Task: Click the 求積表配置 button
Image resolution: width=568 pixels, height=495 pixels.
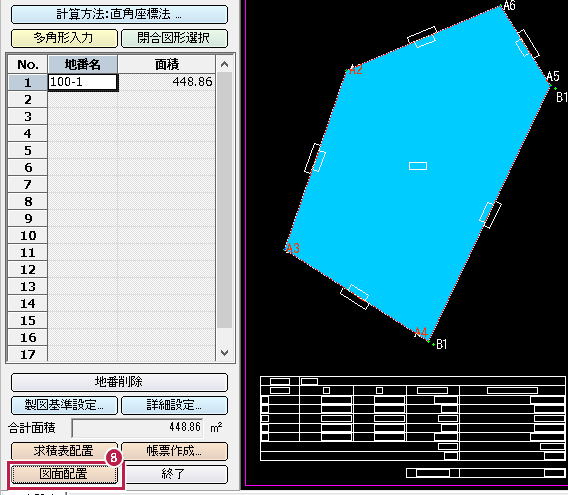Action: pos(64,451)
